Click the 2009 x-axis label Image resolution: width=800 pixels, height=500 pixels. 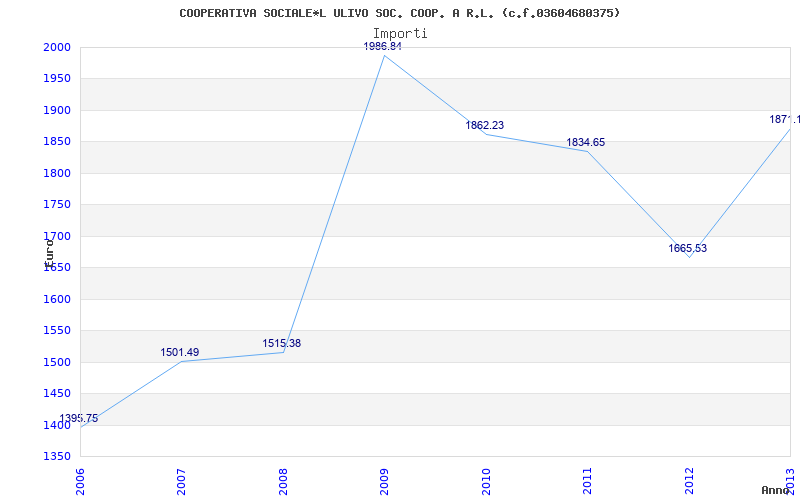[x=384, y=481]
